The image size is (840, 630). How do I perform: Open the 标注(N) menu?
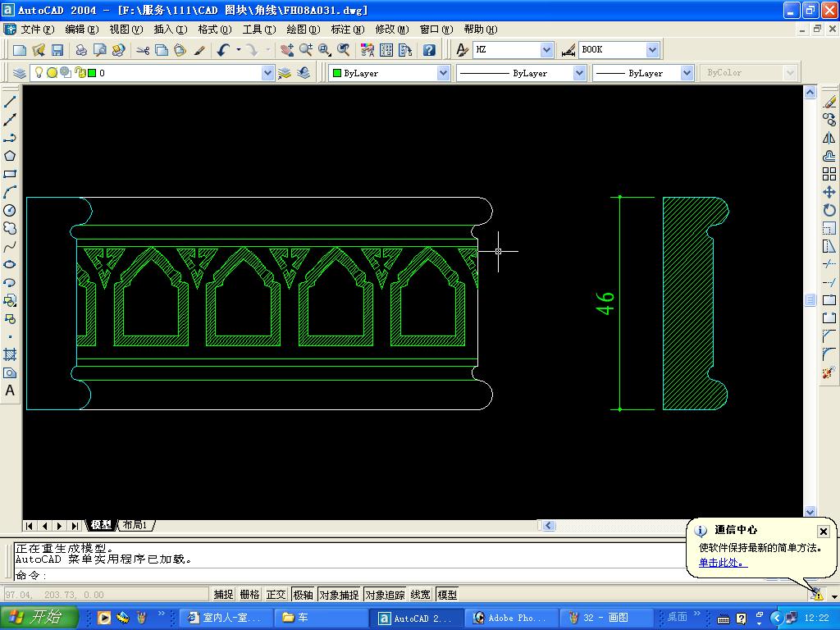click(347, 30)
